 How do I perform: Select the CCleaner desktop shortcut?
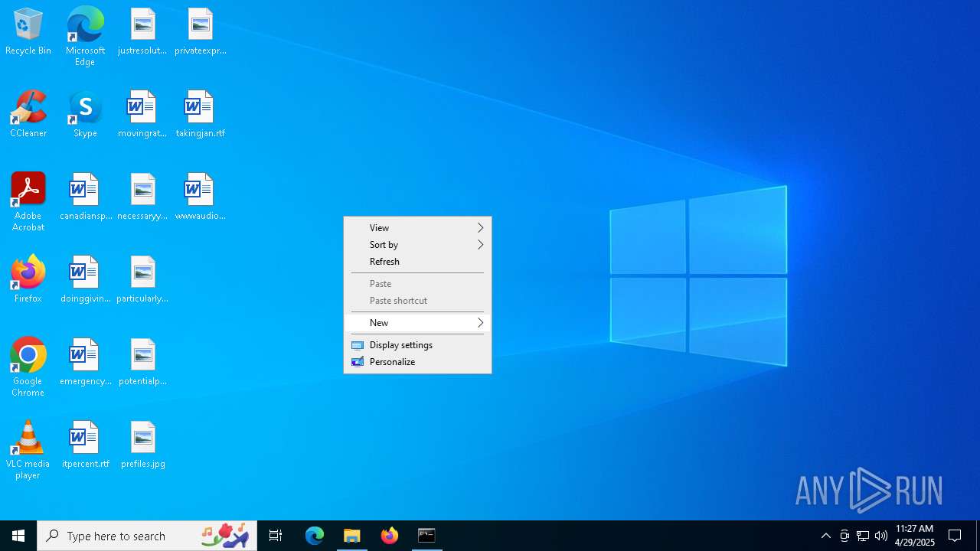point(28,114)
